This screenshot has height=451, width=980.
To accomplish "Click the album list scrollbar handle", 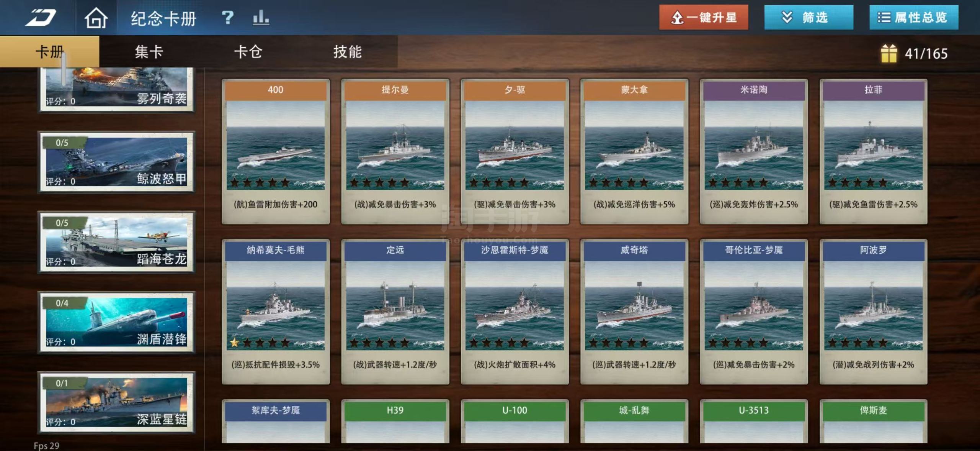I will [x=64, y=69].
